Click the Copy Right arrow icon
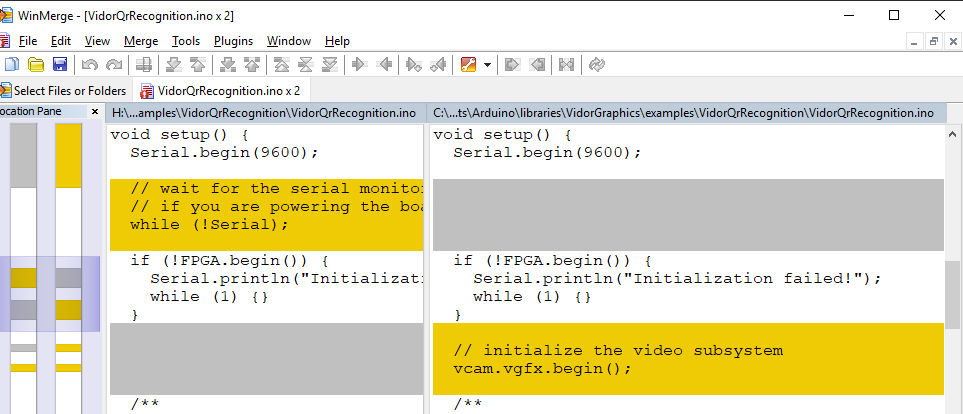 pyautogui.click(x=360, y=64)
